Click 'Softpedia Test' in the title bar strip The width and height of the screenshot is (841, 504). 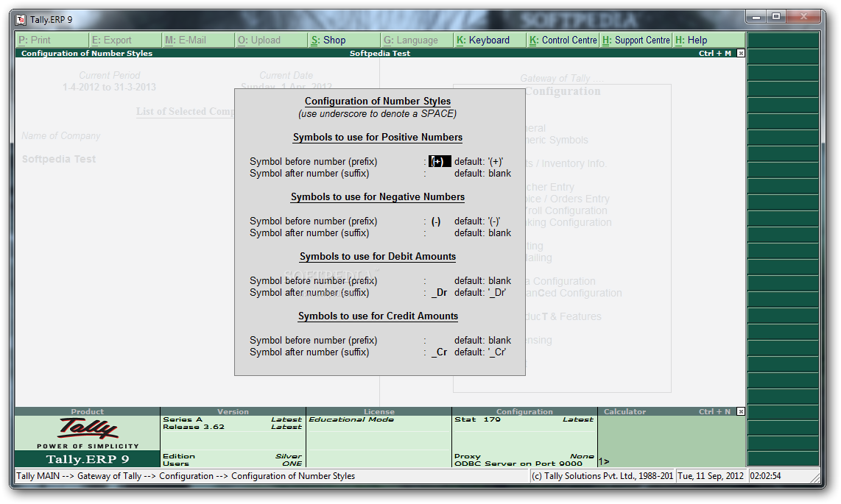click(x=380, y=53)
